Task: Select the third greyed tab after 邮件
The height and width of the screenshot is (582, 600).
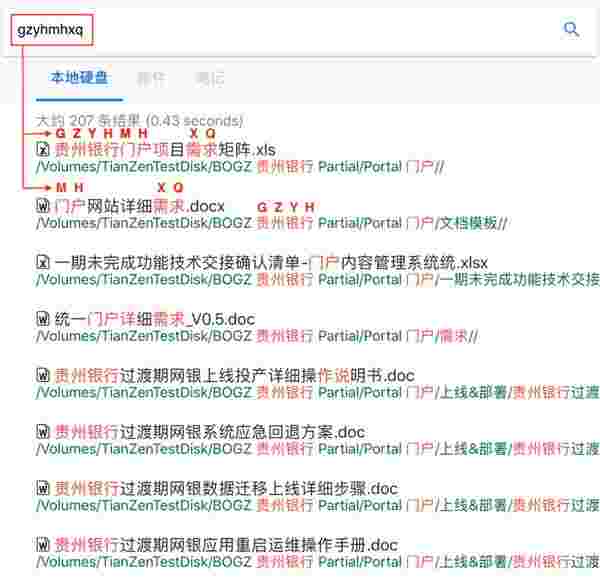Action: (x=210, y=78)
